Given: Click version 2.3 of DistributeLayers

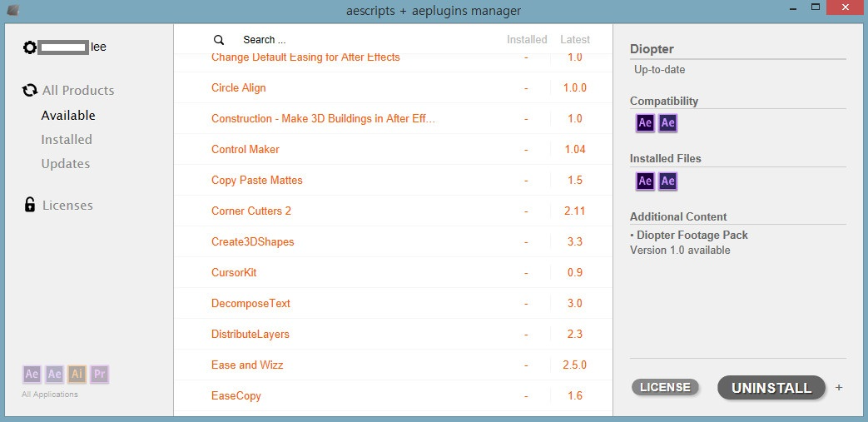Looking at the screenshot, I should click(574, 334).
